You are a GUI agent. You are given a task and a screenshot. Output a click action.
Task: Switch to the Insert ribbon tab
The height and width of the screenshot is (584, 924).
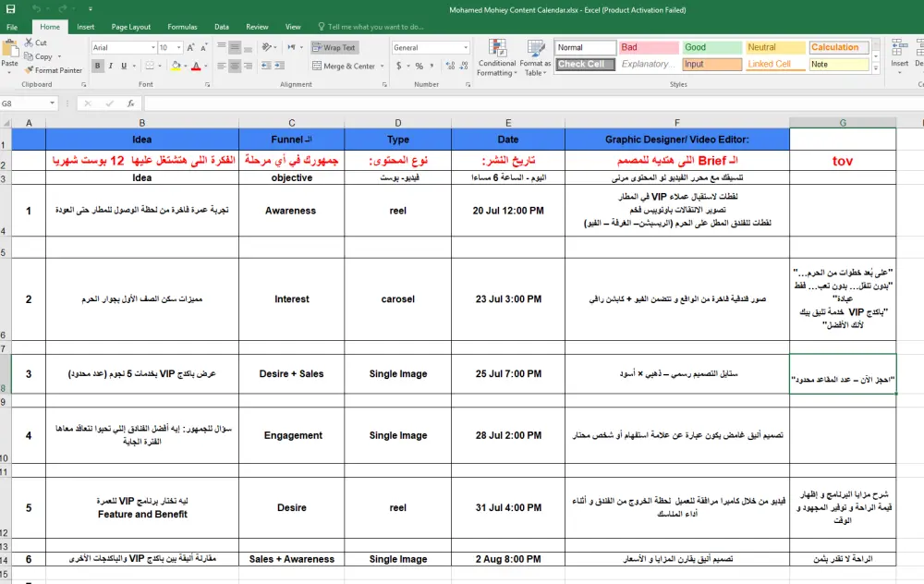point(85,27)
